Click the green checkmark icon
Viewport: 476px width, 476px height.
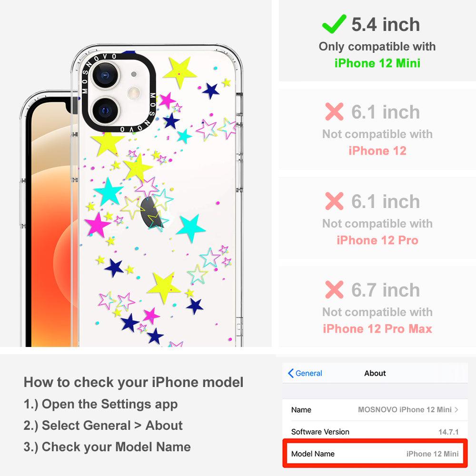click(x=334, y=24)
